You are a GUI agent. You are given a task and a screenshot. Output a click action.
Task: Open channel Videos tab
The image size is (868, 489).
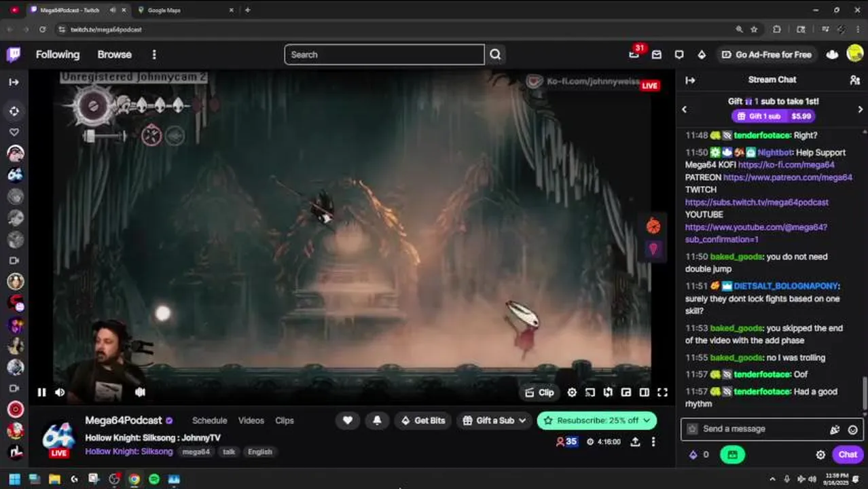point(251,420)
